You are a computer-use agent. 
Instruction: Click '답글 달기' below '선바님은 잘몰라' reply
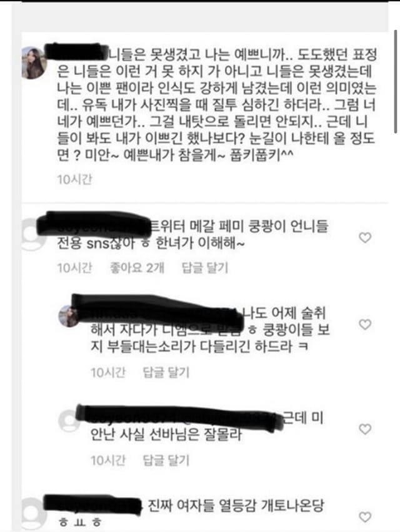click(x=166, y=460)
